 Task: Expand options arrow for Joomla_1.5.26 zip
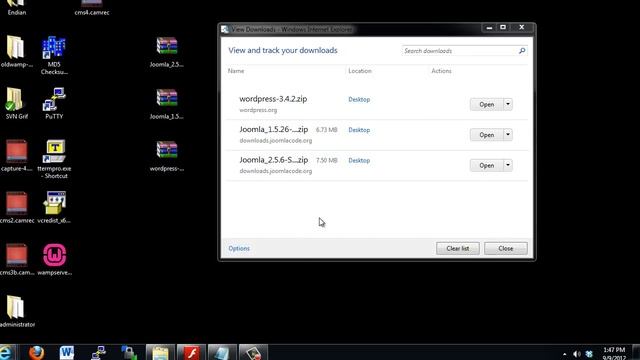pos(508,135)
